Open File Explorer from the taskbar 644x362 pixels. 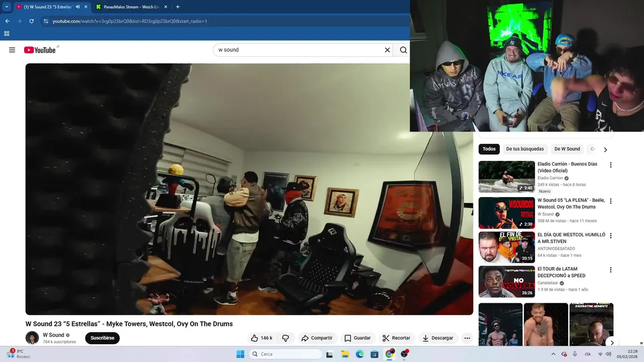coord(345,354)
